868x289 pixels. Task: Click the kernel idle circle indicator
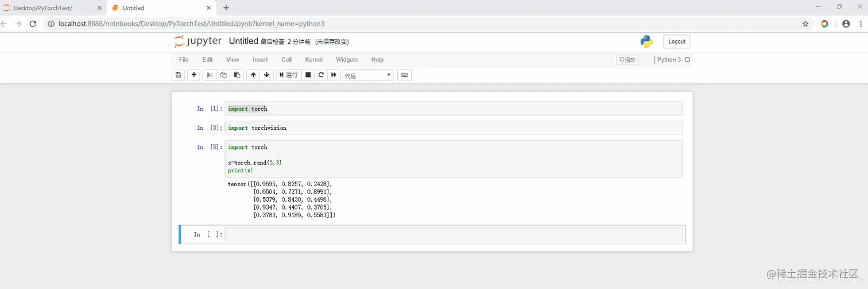687,60
